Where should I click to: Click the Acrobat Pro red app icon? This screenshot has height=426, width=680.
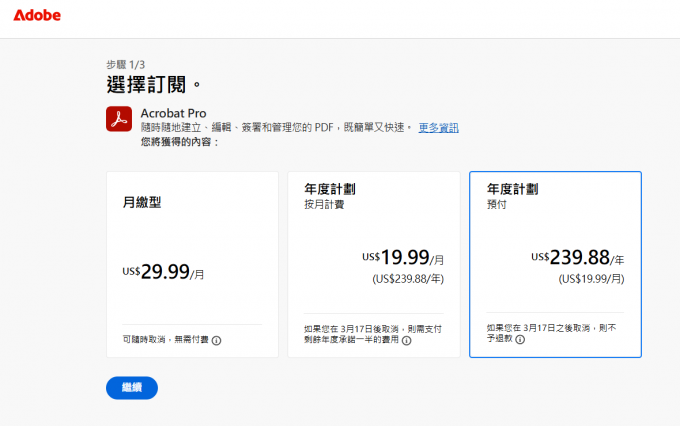point(119,119)
